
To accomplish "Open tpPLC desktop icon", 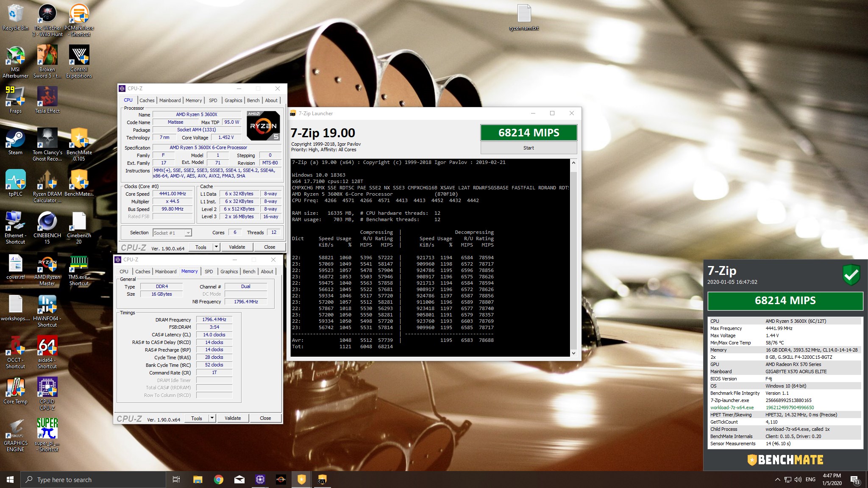I will click(x=15, y=183).
